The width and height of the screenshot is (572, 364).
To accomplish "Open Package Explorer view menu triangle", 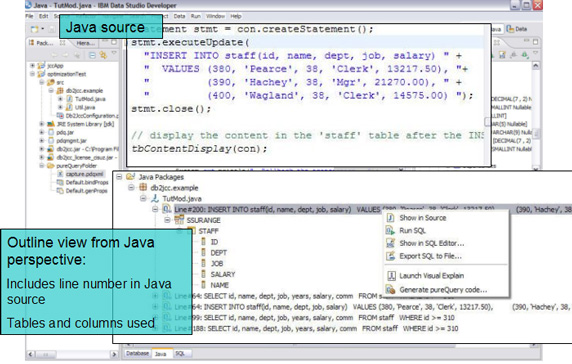I will (114, 54).
